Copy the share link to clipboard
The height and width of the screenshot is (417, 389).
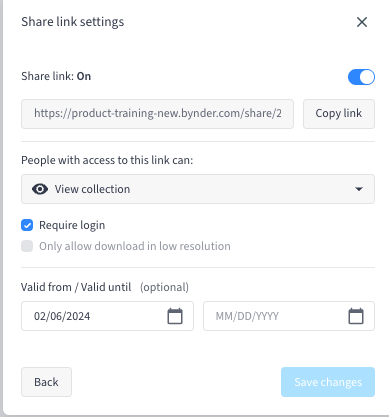pyautogui.click(x=339, y=114)
